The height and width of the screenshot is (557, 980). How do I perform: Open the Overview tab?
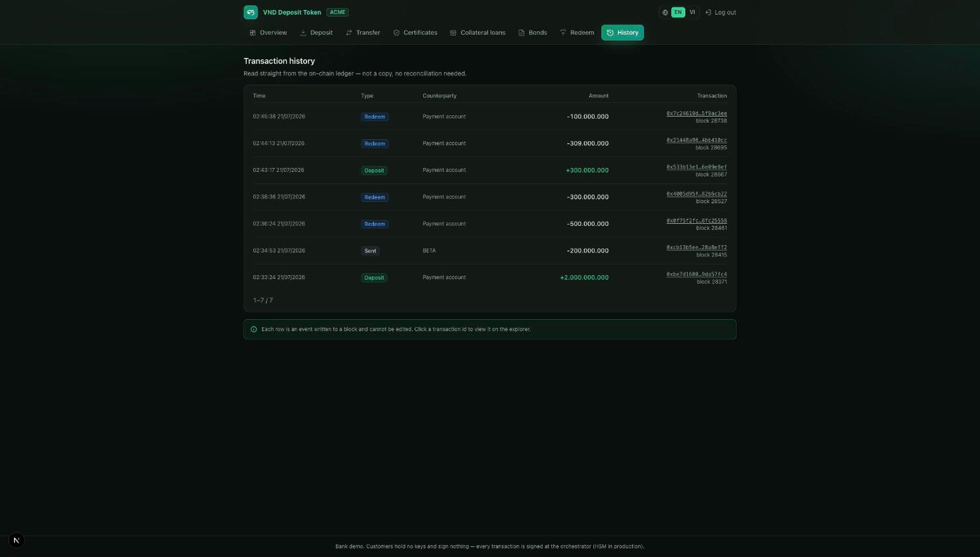(x=268, y=33)
